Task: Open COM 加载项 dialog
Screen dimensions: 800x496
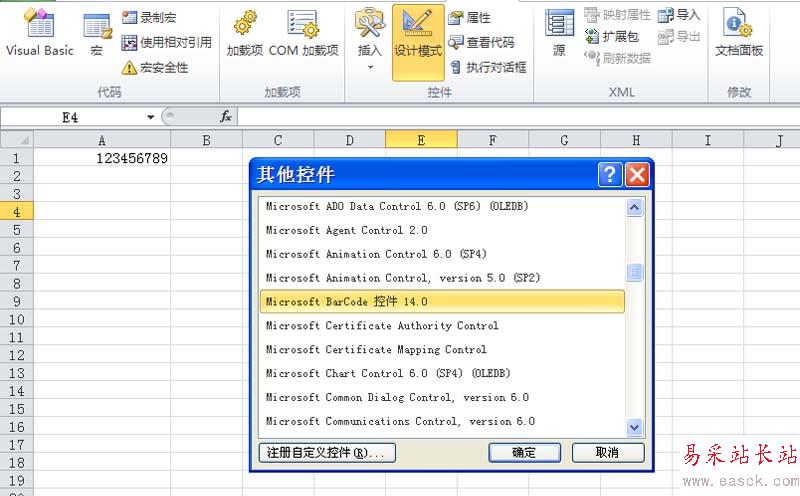Action: 304,34
